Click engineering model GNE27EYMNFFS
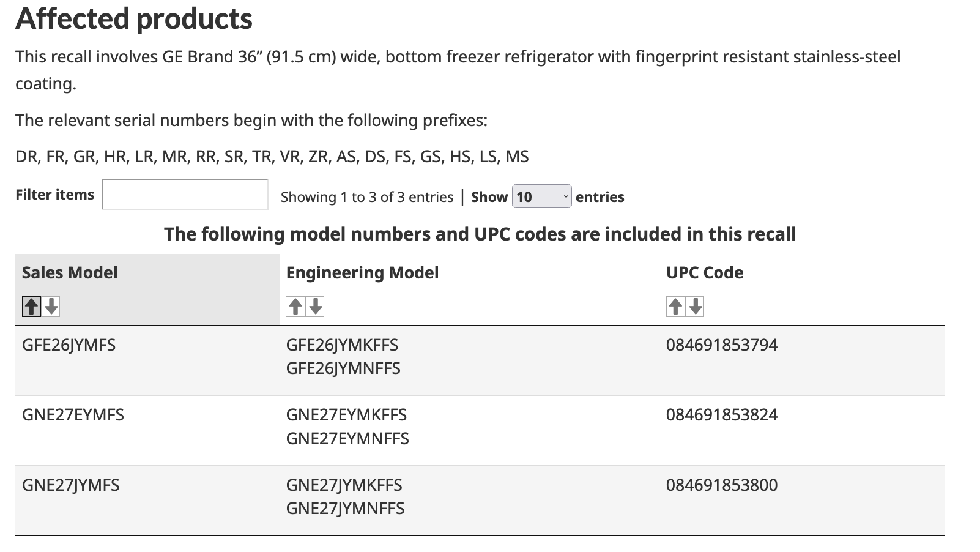The width and height of the screenshot is (980, 552). 347,439
